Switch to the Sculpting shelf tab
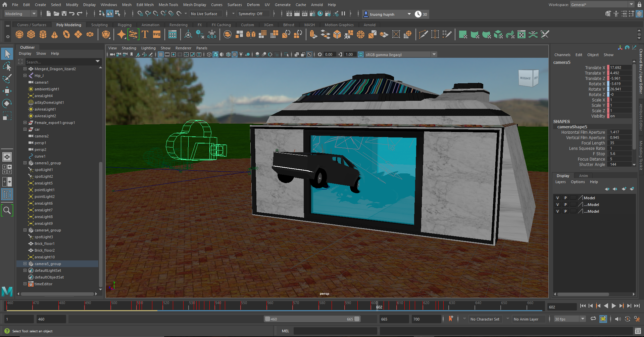This screenshot has height=337, width=644. tap(99, 25)
